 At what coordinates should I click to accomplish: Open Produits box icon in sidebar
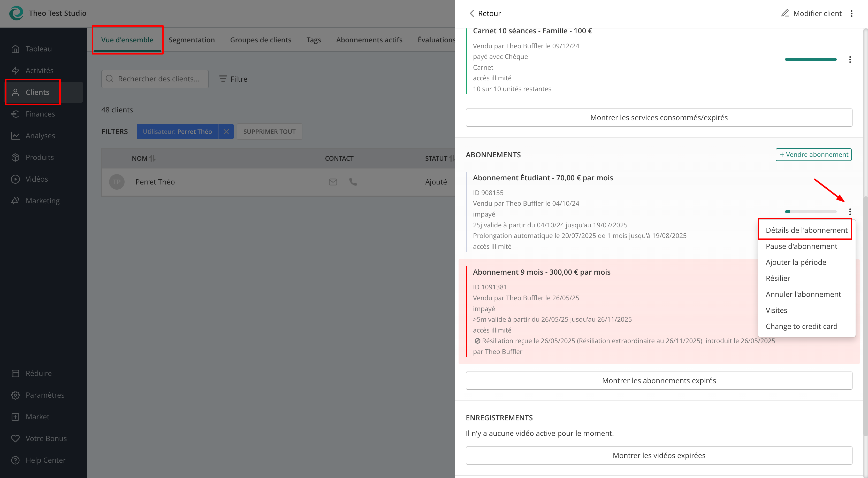tap(15, 157)
